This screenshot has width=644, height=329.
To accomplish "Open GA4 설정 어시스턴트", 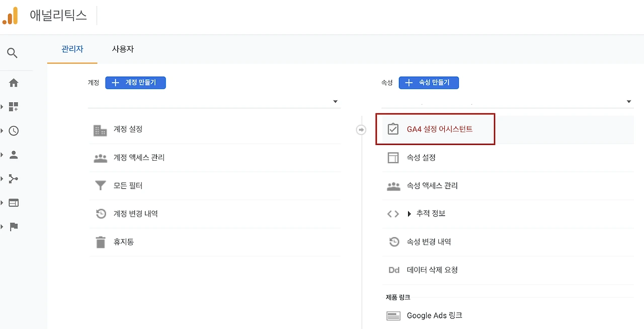I will [x=439, y=129].
